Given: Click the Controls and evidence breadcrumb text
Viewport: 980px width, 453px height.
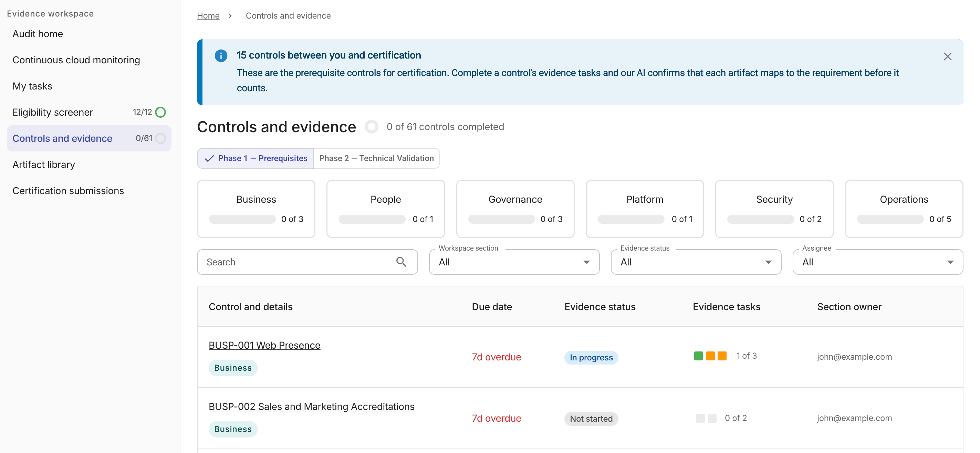Looking at the screenshot, I should 288,16.
